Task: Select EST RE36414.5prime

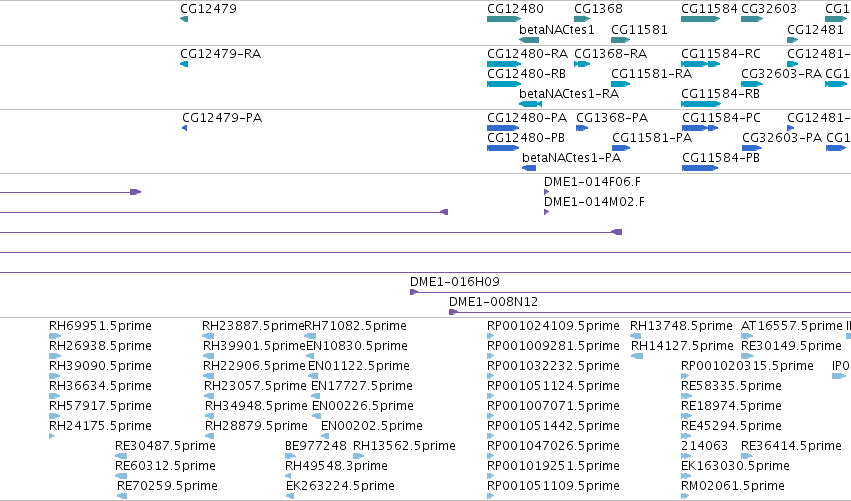Action: (x=747, y=456)
